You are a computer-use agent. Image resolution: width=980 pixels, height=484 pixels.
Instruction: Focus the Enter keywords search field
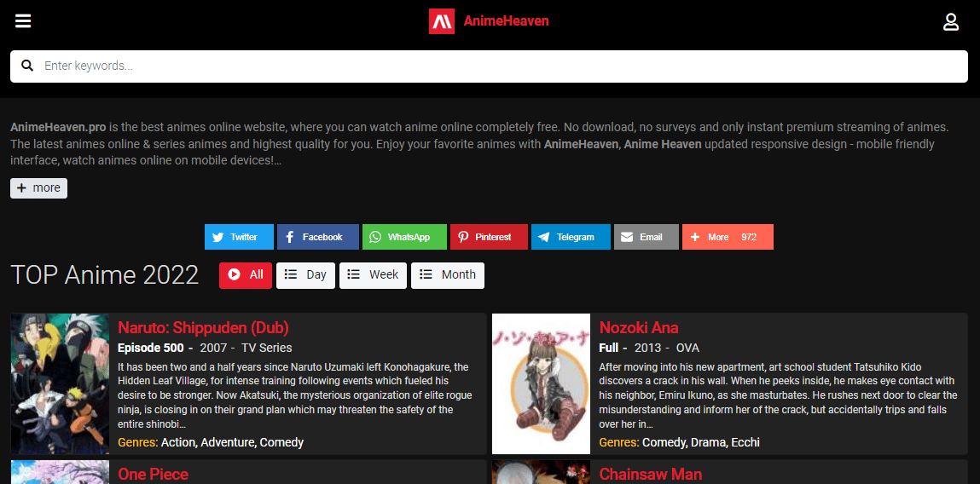(x=489, y=66)
